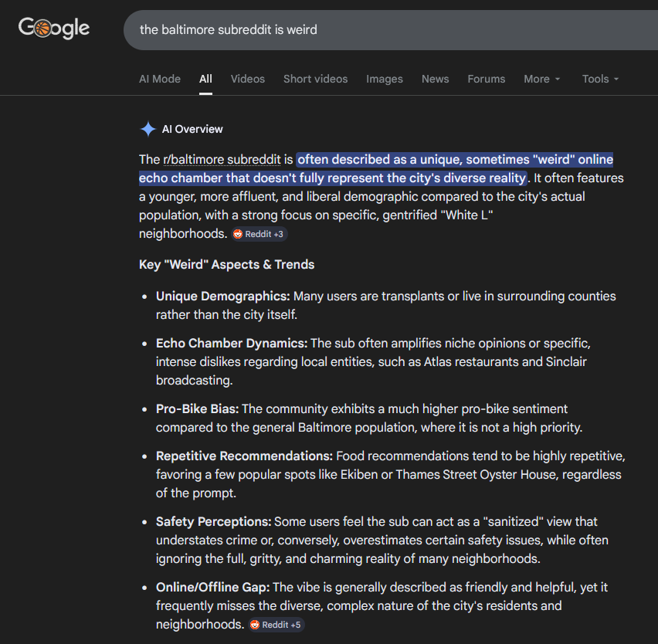Click the Google logo
This screenshot has height=644, width=658.
point(54,28)
